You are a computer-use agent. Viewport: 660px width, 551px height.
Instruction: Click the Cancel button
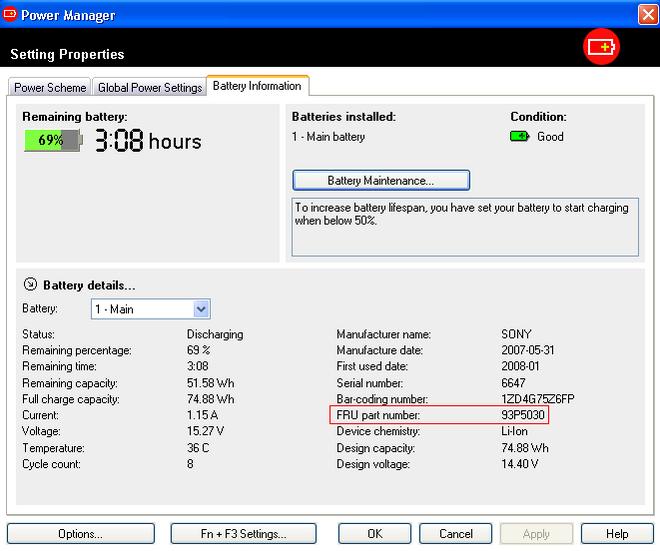456,534
